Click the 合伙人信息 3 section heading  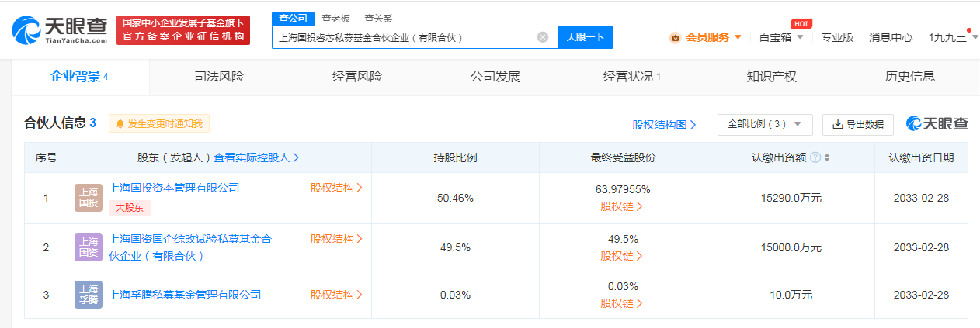point(61,123)
